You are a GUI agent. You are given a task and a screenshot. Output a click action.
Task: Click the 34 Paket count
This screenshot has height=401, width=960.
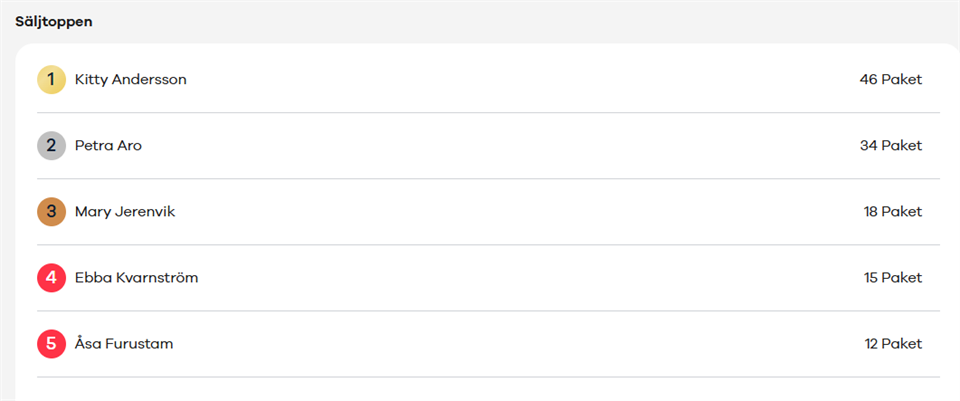[x=890, y=145]
